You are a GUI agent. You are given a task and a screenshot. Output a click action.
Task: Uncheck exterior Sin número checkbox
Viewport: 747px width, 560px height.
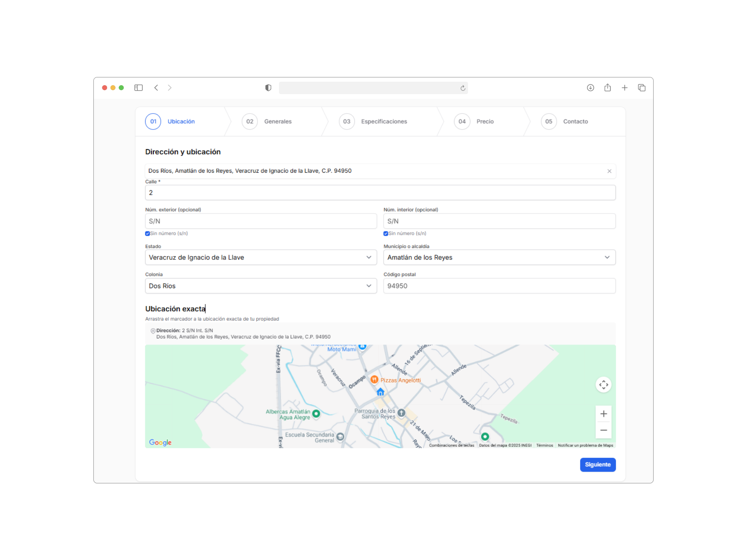(x=147, y=234)
